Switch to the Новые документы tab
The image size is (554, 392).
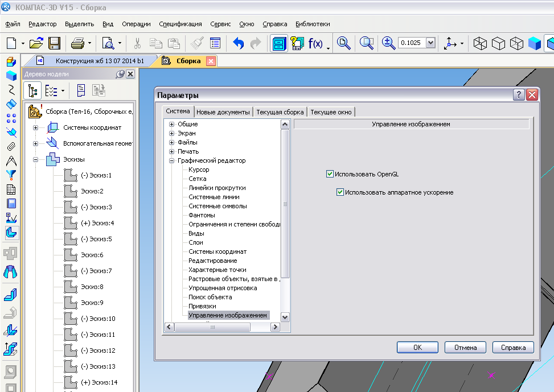point(223,112)
